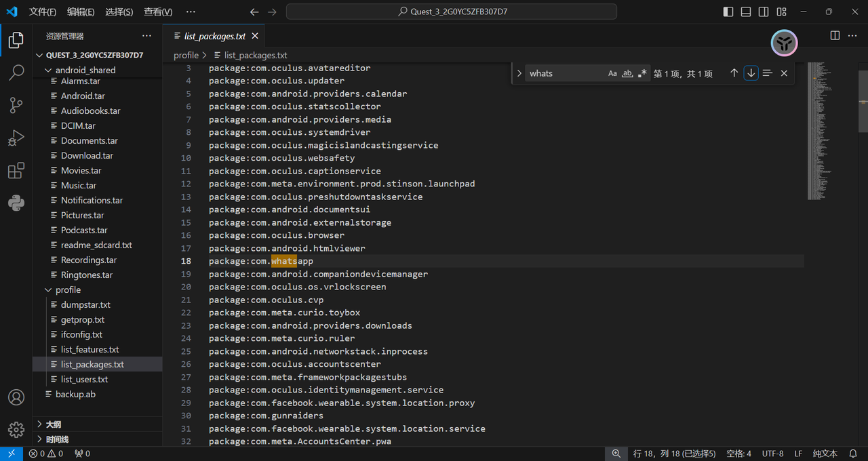Open the Customize Layout icon
The image size is (868, 461).
pyautogui.click(x=782, y=12)
